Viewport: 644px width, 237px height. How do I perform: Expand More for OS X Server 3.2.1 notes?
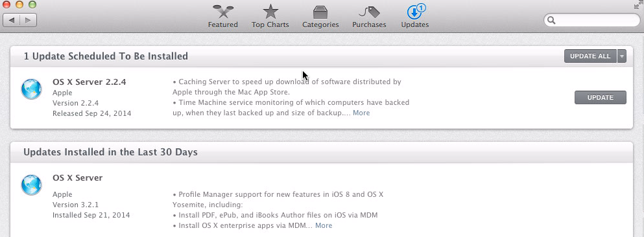(x=324, y=225)
